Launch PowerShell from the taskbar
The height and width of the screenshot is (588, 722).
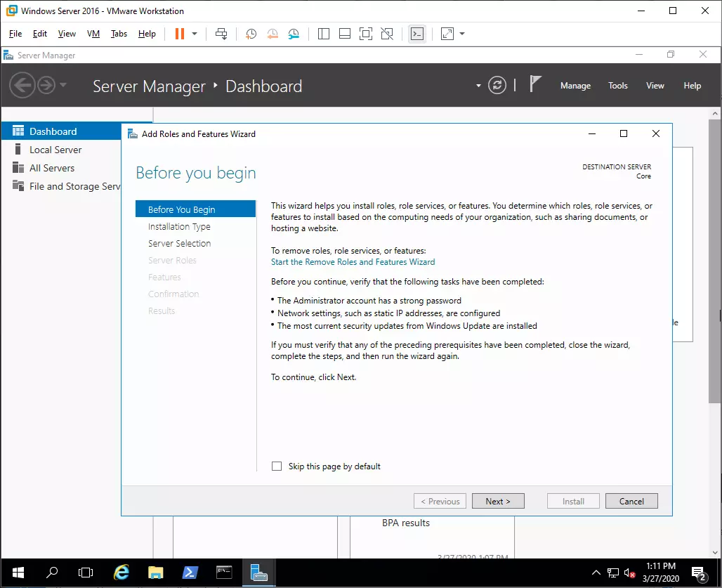[190, 573]
